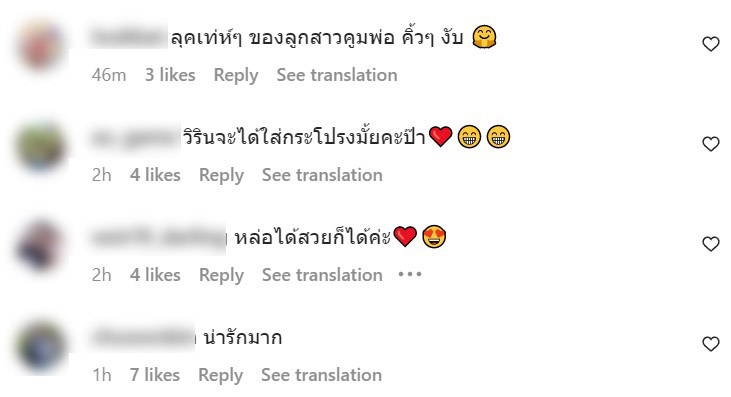Reply to the comment with 7 likes
Image resolution: width=731 pixels, height=397 pixels.
click(221, 375)
